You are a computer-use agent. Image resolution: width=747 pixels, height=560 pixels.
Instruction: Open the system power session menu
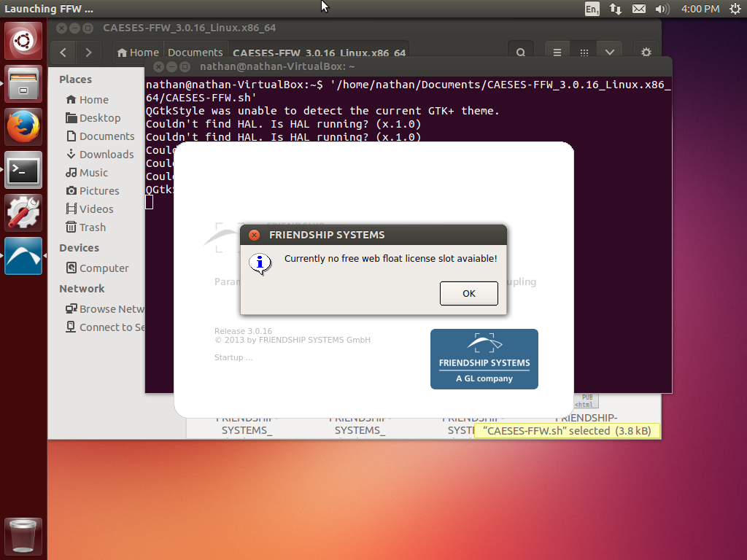735,9
